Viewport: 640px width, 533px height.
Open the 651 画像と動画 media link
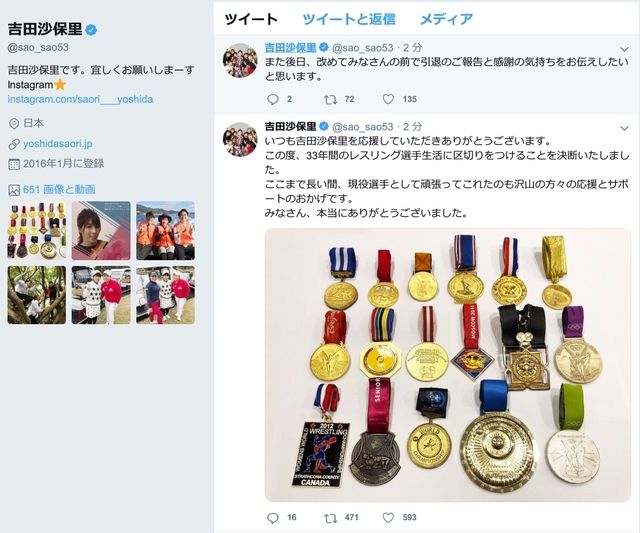point(59,189)
